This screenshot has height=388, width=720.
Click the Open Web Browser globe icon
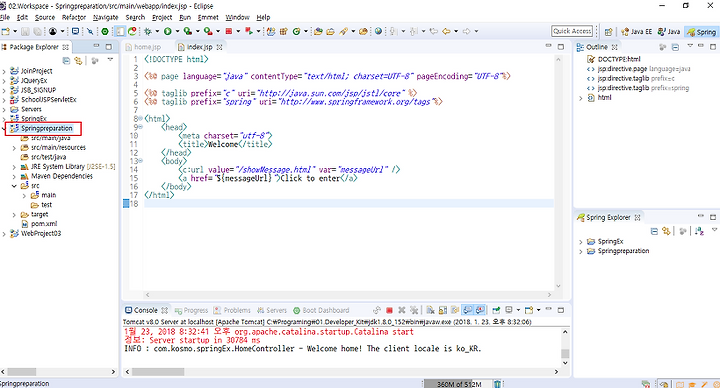tap(378, 31)
